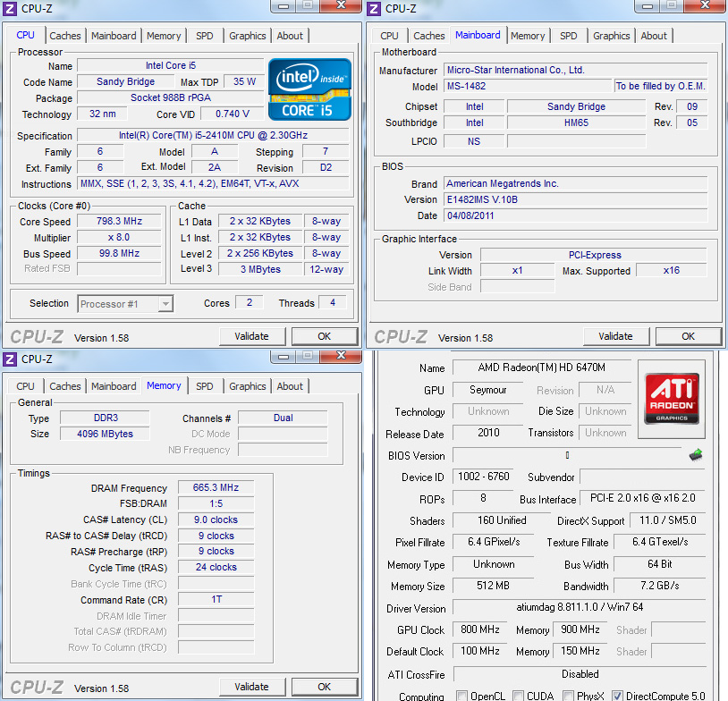Open the Caches tab in the CPU window
The height and width of the screenshot is (701, 728).
pyautogui.click(x=65, y=36)
